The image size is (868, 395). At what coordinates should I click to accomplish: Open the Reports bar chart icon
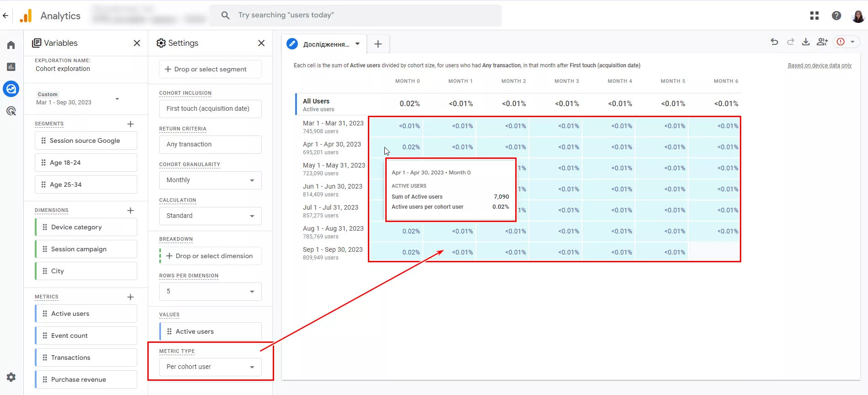[x=11, y=67]
